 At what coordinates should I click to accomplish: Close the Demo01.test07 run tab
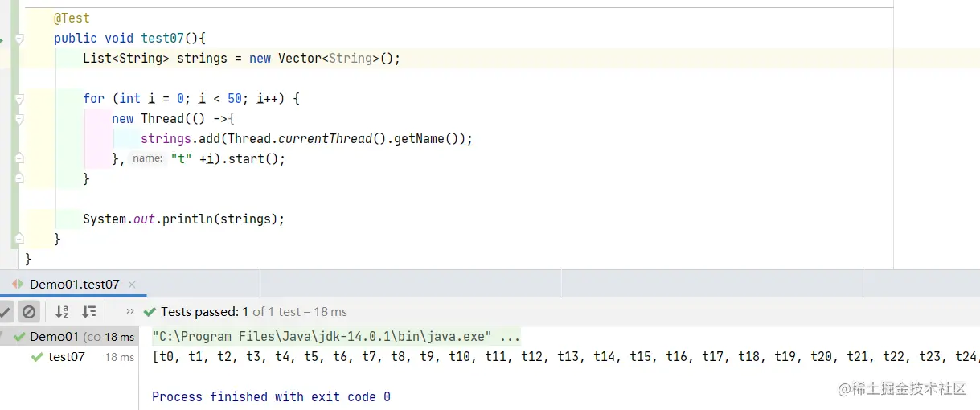click(132, 285)
